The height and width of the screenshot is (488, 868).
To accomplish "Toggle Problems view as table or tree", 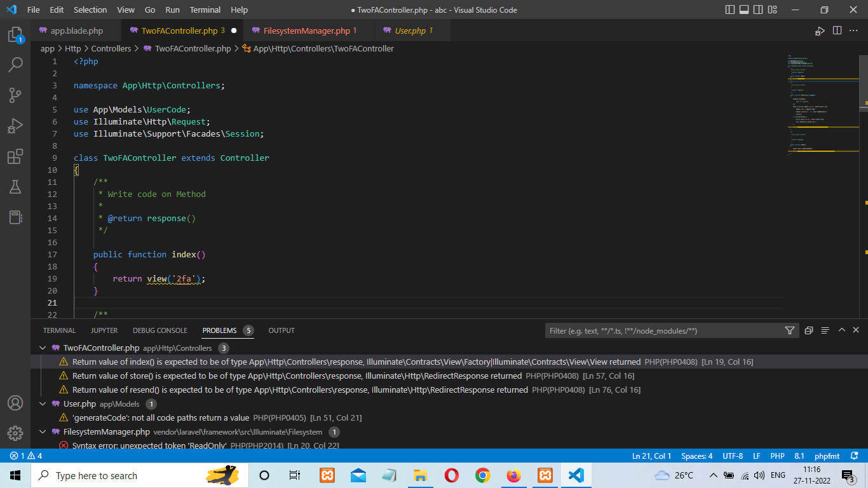I will tap(825, 330).
